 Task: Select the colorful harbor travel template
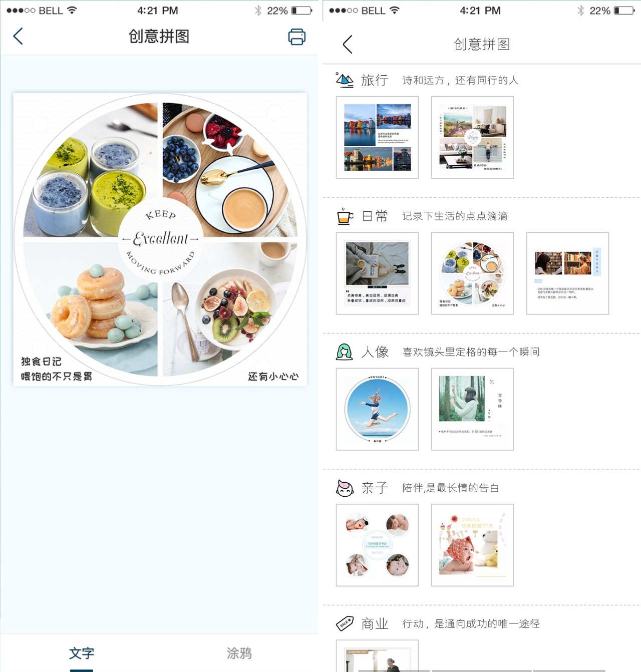tap(377, 137)
